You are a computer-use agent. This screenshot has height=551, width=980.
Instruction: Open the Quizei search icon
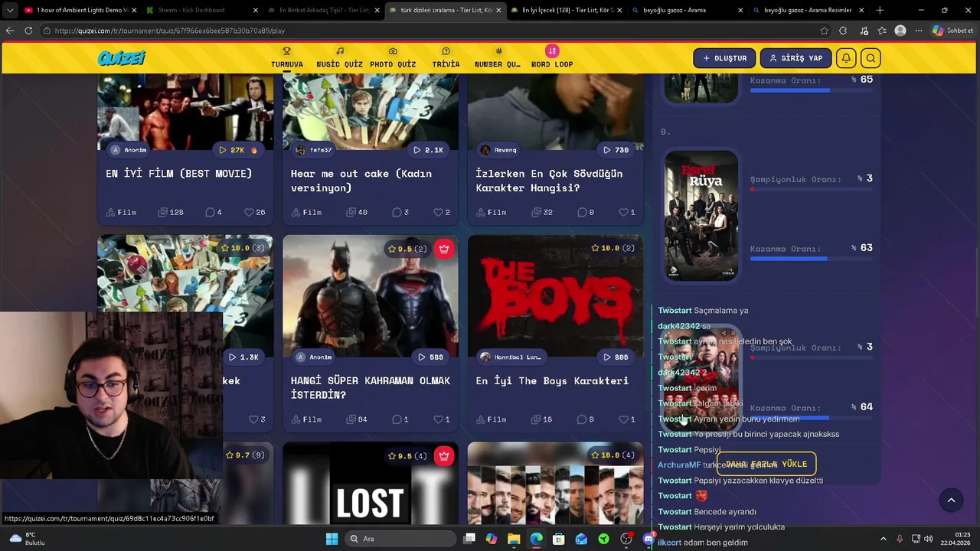[871, 58]
